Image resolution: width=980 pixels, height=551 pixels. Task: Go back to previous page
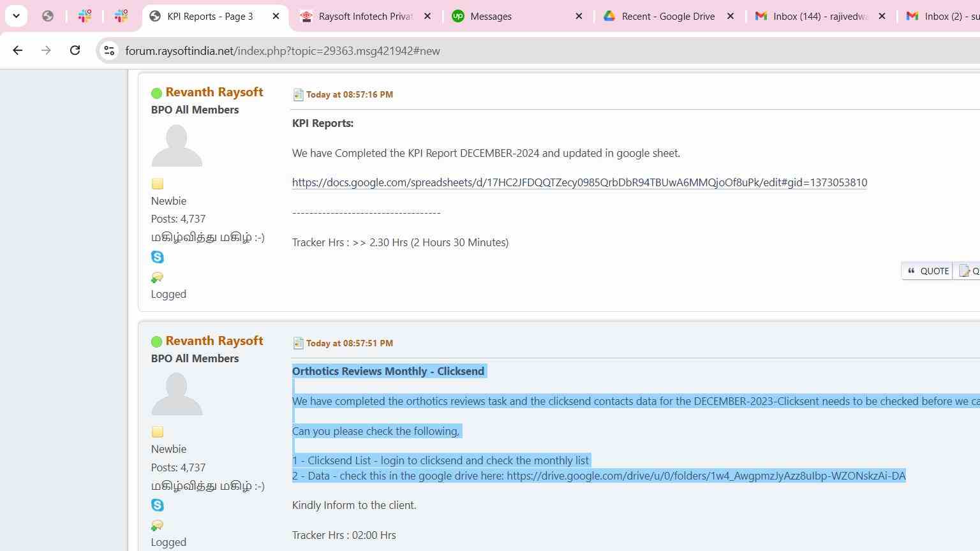pos(18,50)
